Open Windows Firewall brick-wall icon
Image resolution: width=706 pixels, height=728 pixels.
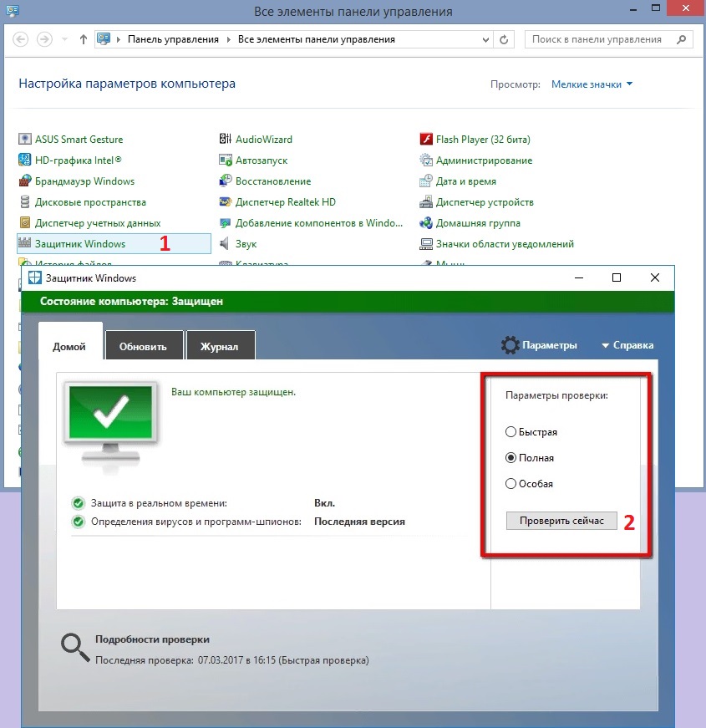coord(24,181)
